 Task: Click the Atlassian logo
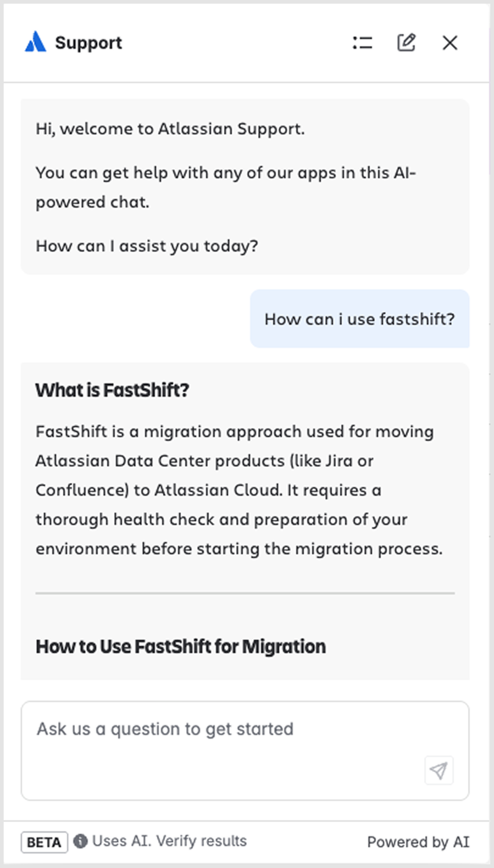pos(35,42)
